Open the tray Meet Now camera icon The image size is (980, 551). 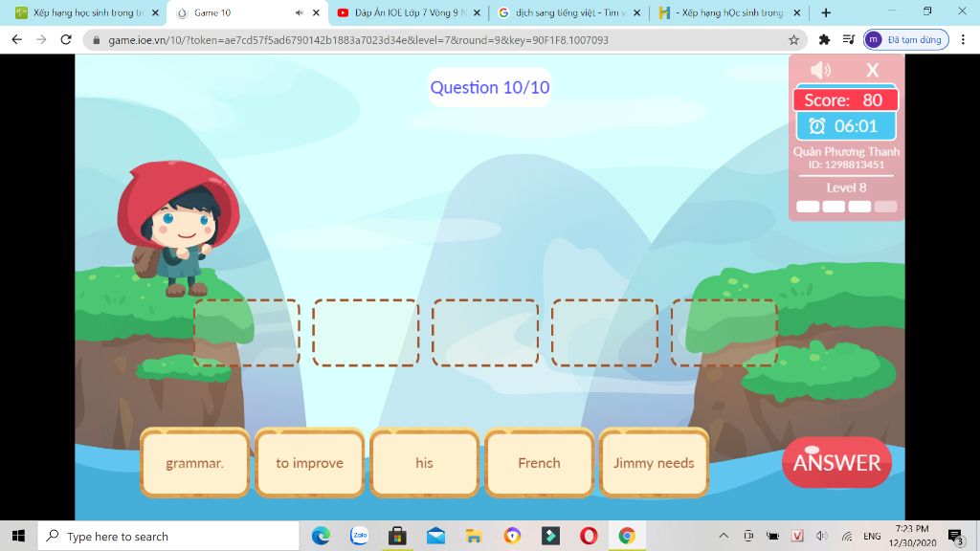pos(748,536)
